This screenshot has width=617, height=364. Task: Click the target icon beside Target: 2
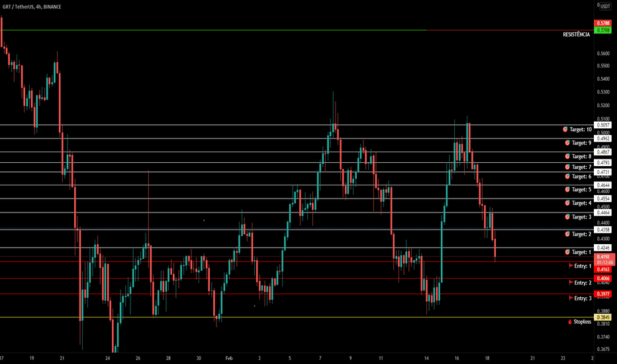567,234
